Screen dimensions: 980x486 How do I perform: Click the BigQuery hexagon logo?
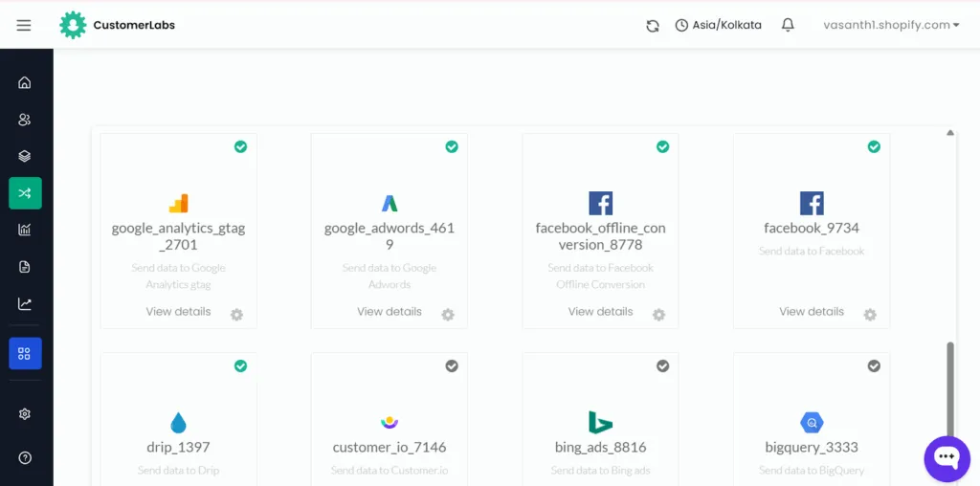tap(812, 423)
